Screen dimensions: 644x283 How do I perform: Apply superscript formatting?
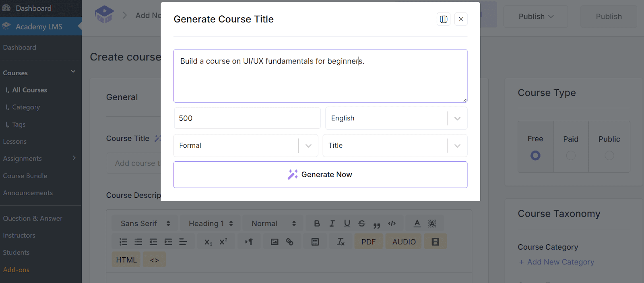click(223, 242)
